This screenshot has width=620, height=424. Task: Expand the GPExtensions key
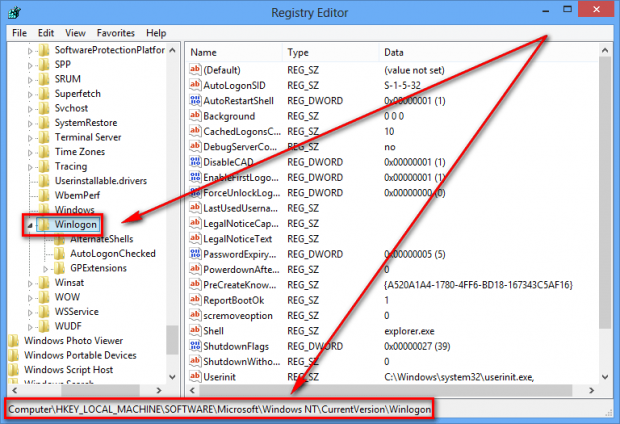point(45,269)
